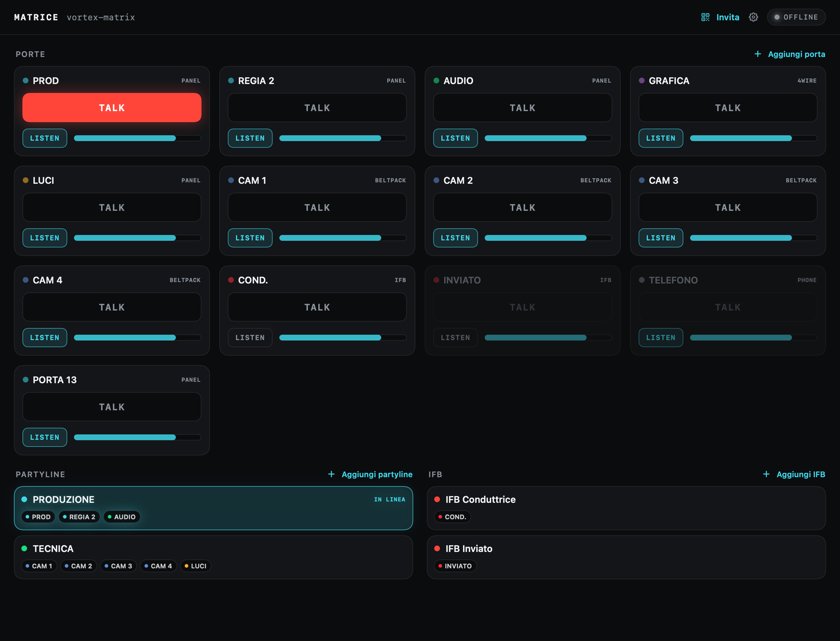Activate TALK on COND.
The image size is (840, 641).
point(317,307)
